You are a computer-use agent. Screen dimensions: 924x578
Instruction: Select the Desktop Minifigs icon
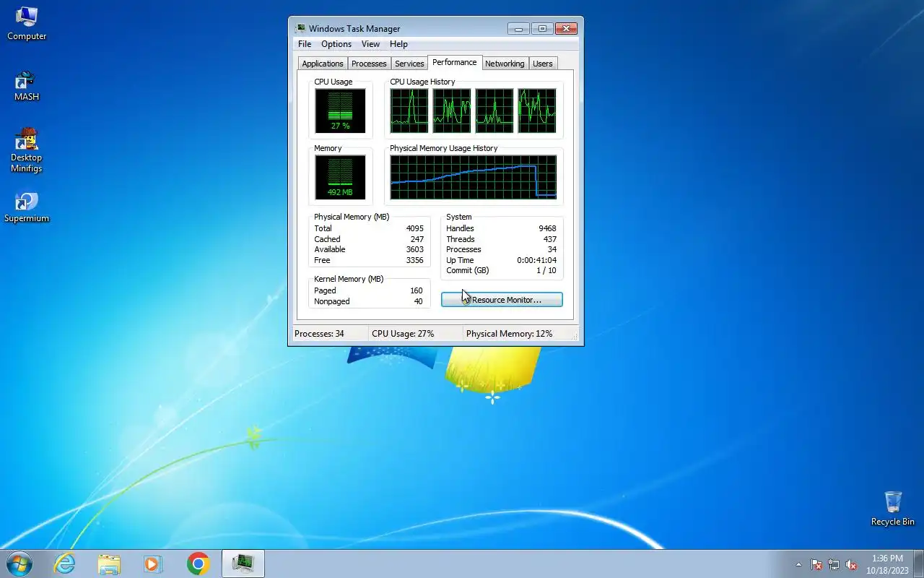(x=27, y=150)
